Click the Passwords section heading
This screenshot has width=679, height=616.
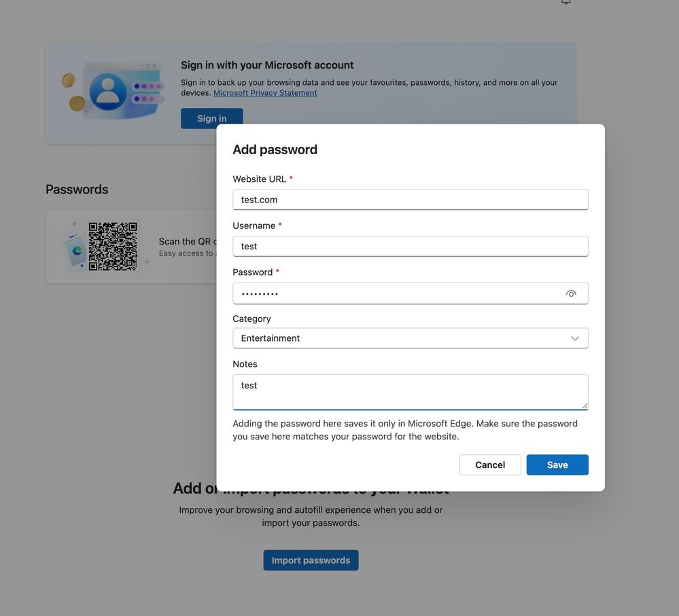click(x=77, y=189)
